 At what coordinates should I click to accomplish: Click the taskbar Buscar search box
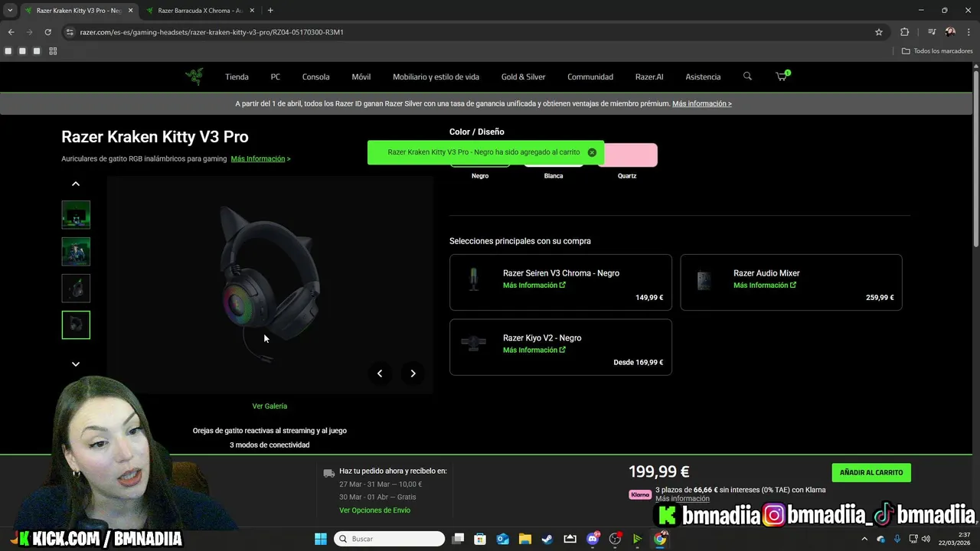point(390,539)
